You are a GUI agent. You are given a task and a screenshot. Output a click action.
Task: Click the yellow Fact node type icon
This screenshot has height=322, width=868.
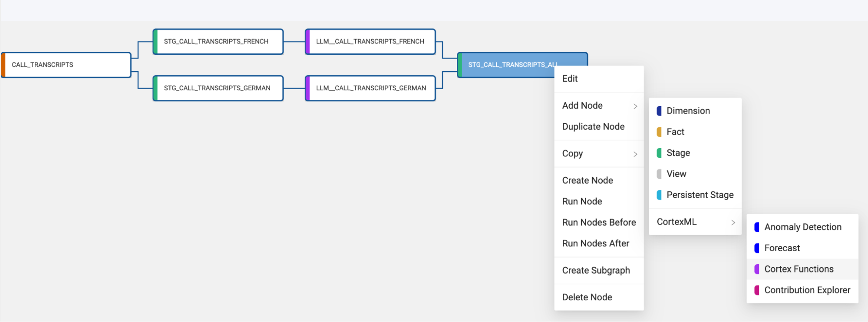pyautogui.click(x=659, y=132)
